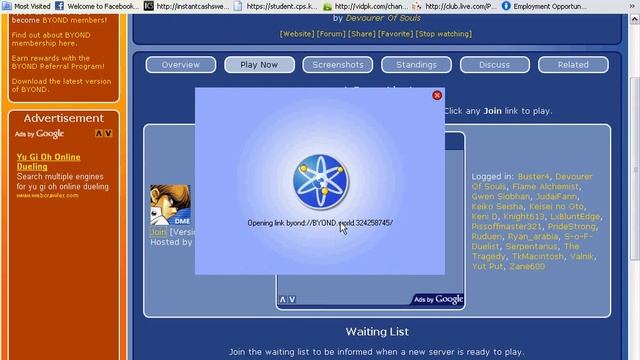Show more bookmarks chevron
The width and height of the screenshot is (640, 360).
click(x=633, y=6)
